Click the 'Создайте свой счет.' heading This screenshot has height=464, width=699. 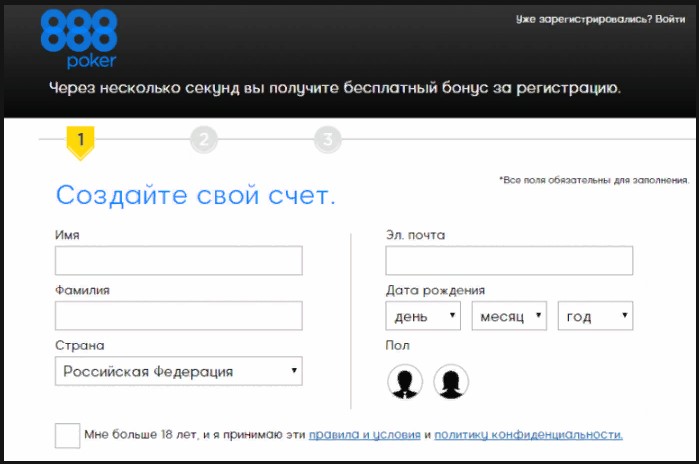click(196, 195)
